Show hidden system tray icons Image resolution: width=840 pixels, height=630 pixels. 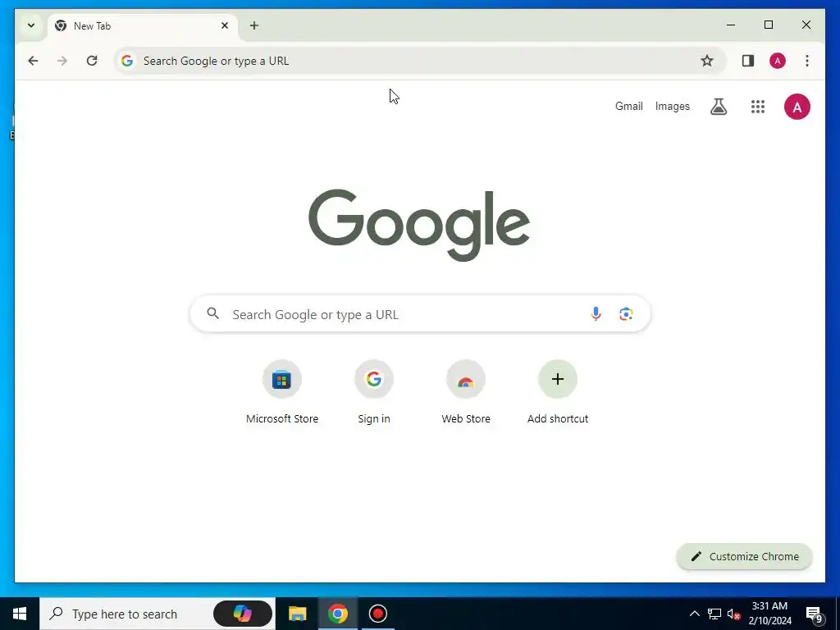[x=694, y=614]
